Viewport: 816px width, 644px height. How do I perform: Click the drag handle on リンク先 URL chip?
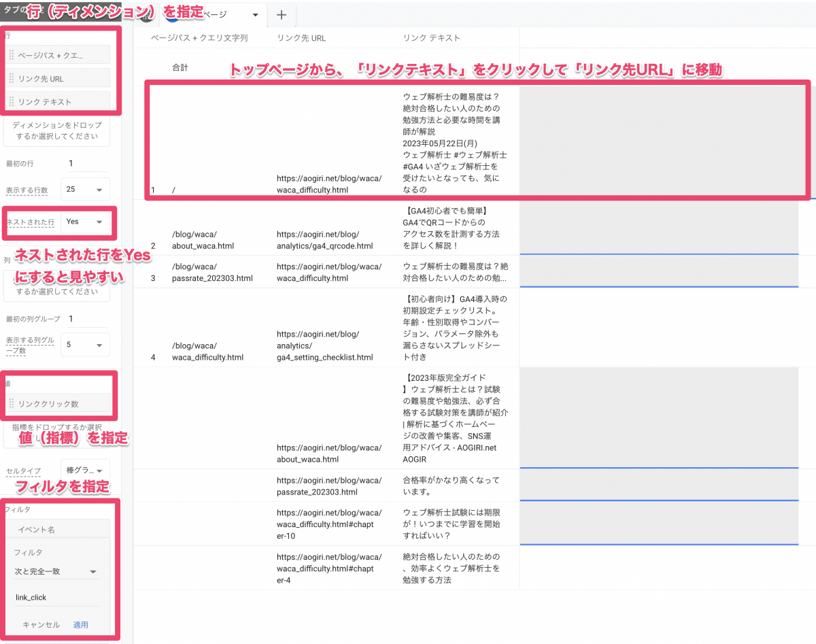tap(12, 79)
